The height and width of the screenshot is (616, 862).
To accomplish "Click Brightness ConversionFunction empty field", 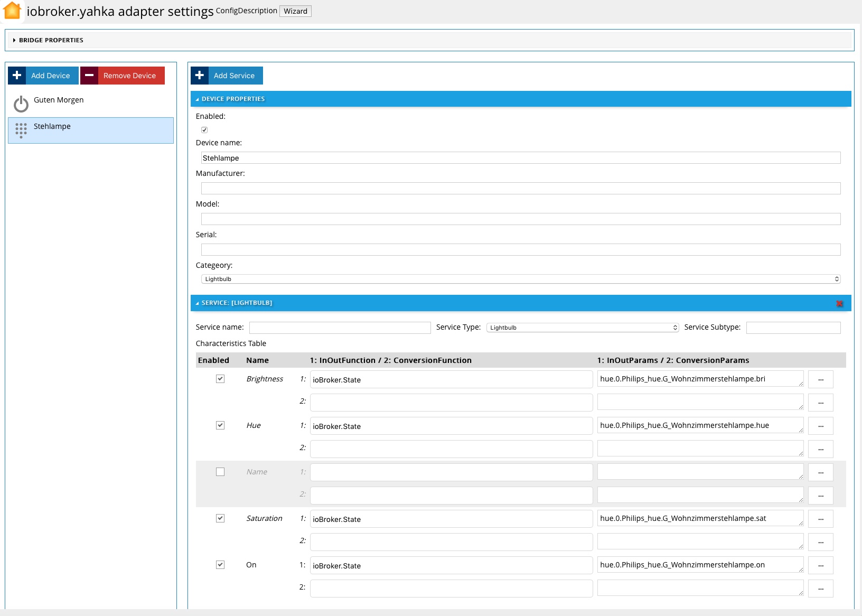I will [452, 403].
